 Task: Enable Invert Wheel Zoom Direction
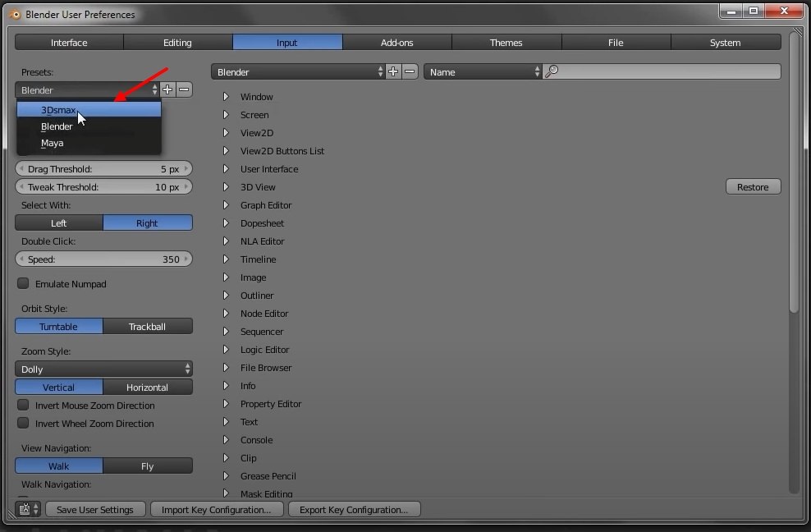[x=23, y=423]
